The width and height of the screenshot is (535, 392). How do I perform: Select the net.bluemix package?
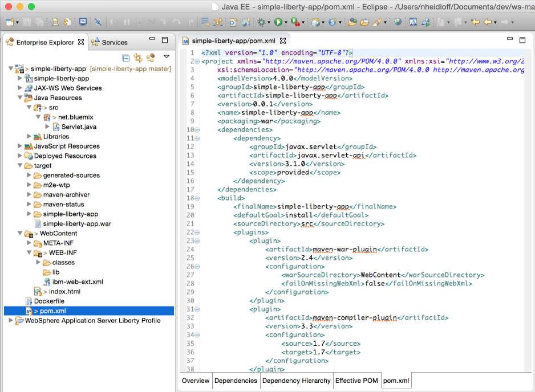(76, 117)
